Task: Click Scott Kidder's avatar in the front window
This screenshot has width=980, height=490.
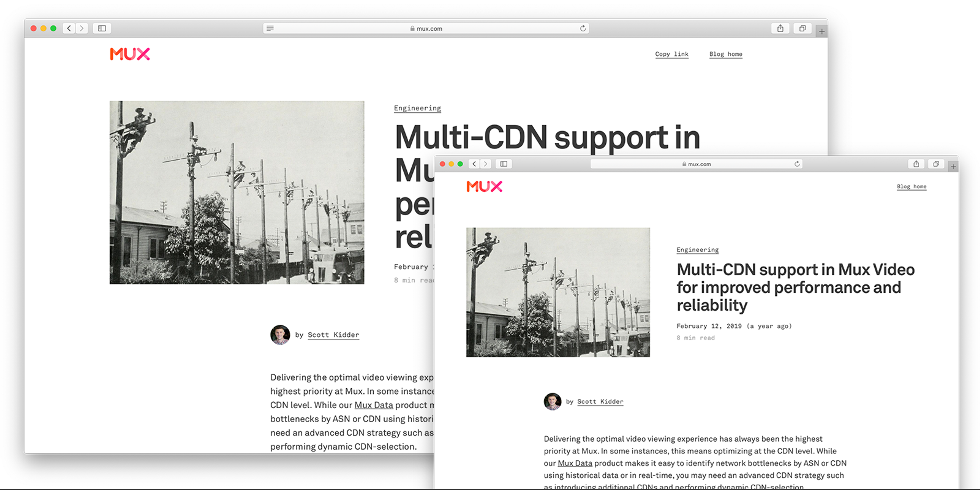Action: tap(552, 401)
